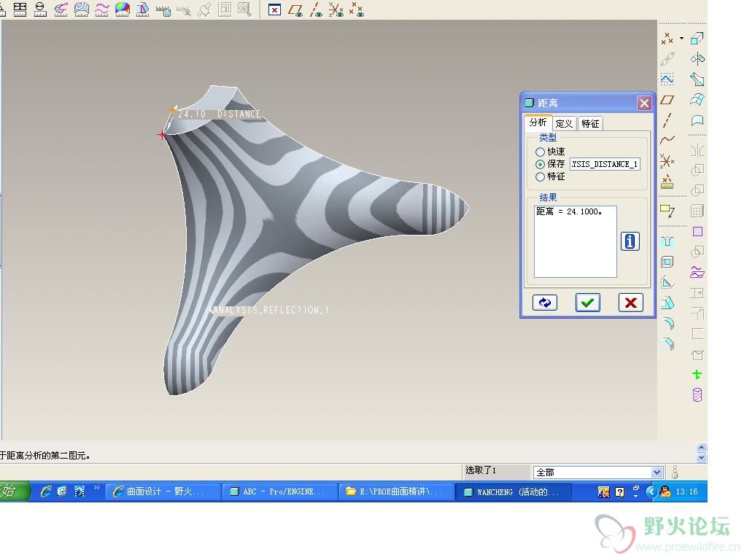
Task: Close the 距离 dialog
Action: point(644,103)
